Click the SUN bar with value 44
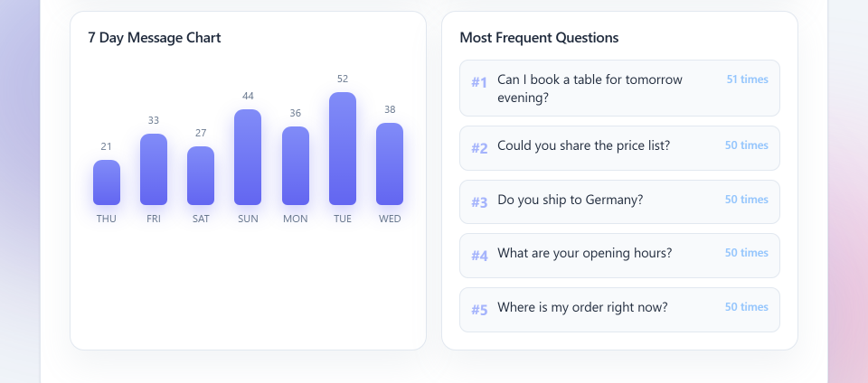This screenshot has width=868, height=383. click(x=248, y=157)
